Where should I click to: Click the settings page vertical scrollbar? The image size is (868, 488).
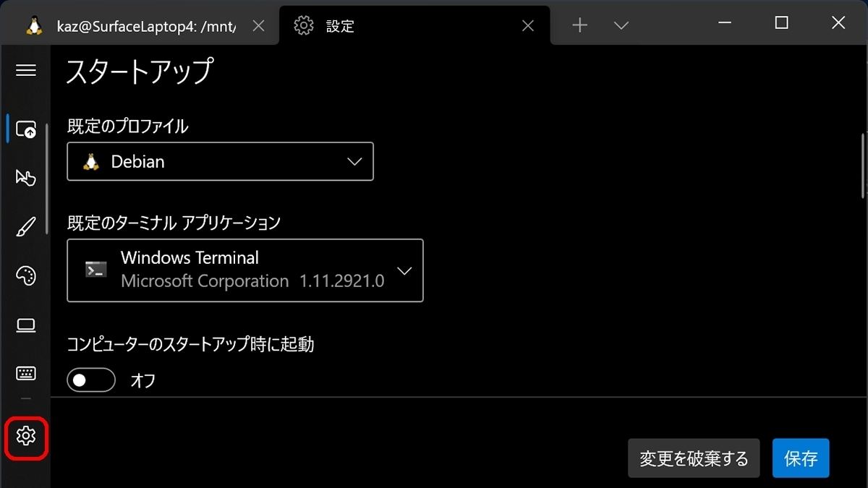click(x=862, y=165)
